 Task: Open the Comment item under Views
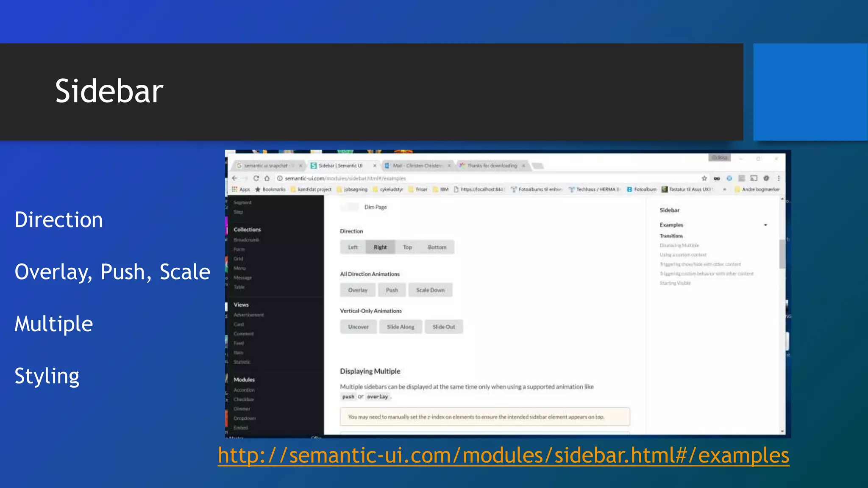tap(244, 334)
